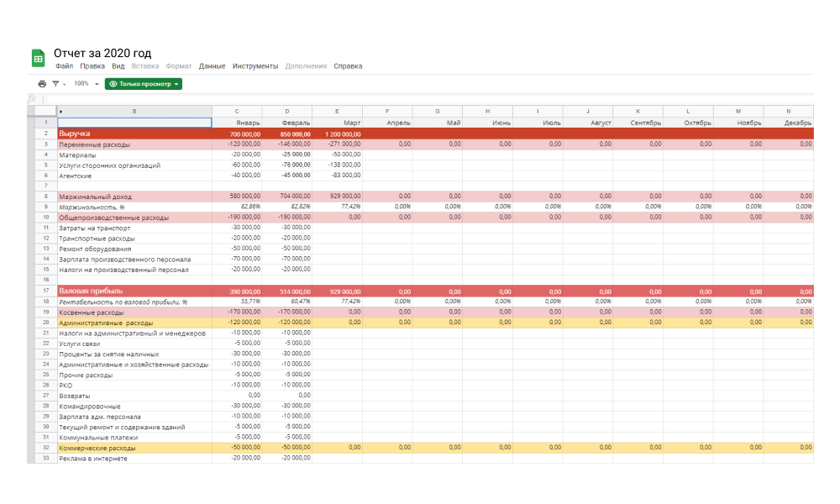The height and width of the screenshot is (504, 840).
Task: Click the 'Валовая прибыль' cell
Action: click(134, 291)
